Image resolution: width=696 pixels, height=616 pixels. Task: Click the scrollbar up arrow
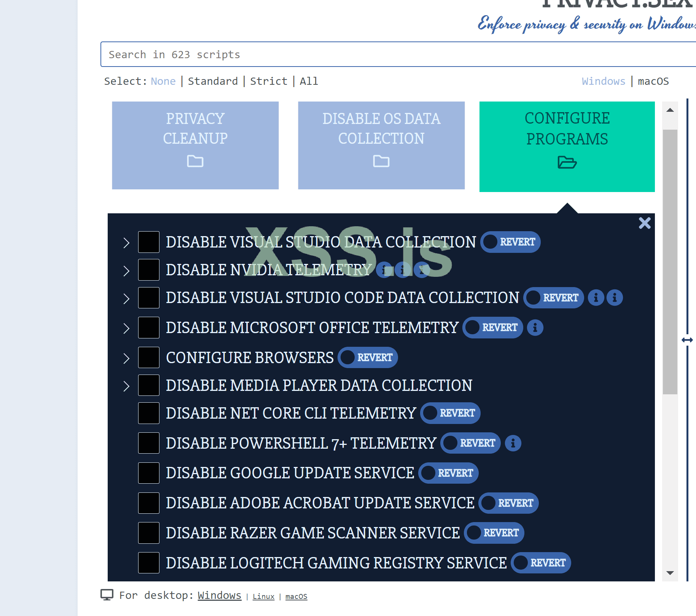pyautogui.click(x=670, y=110)
